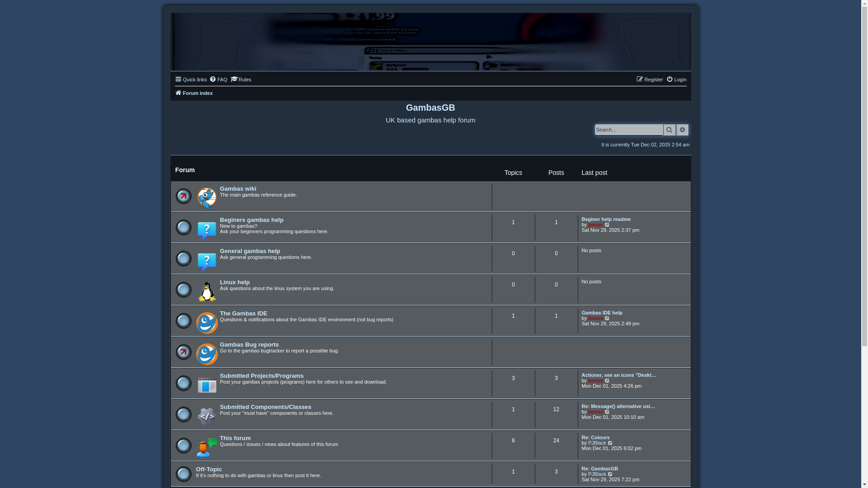
Task: Click the read-status icon for This forum
Action: tap(183, 446)
